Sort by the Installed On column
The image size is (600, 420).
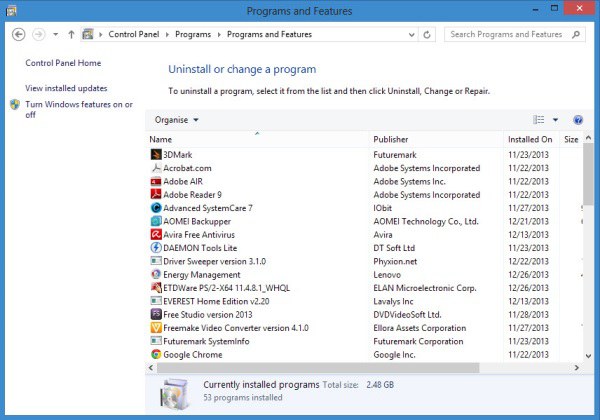point(532,139)
